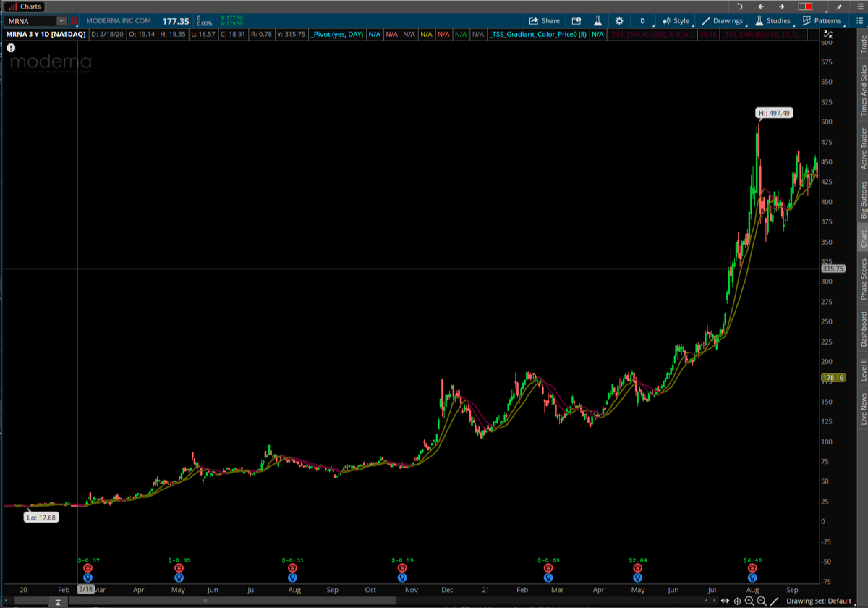This screenshot has height=608, width=868.
Task: Open the flask edit-studies icon left of the gear
Action: coord(598,21)
